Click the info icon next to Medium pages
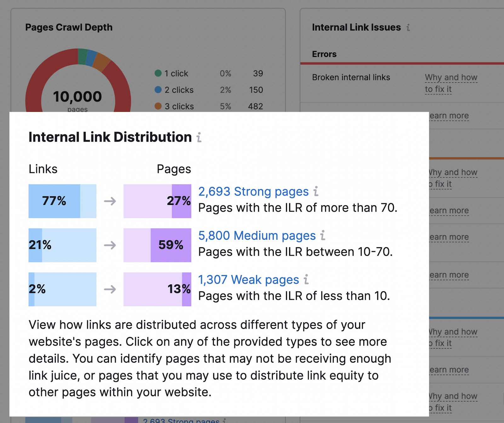This screenshot has height=423, width=504. click(x=323, y=236)
